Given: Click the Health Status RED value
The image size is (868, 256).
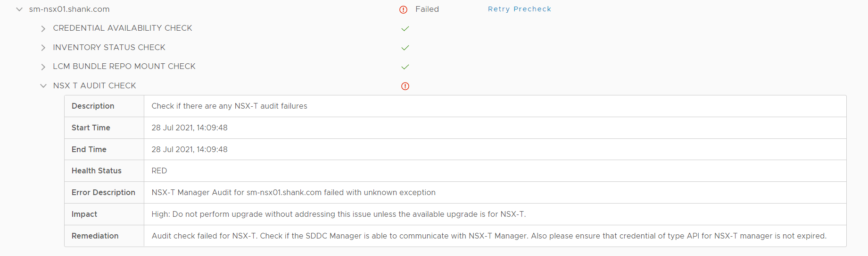Looking at the screenshot, I should click(x=159, y=171).
